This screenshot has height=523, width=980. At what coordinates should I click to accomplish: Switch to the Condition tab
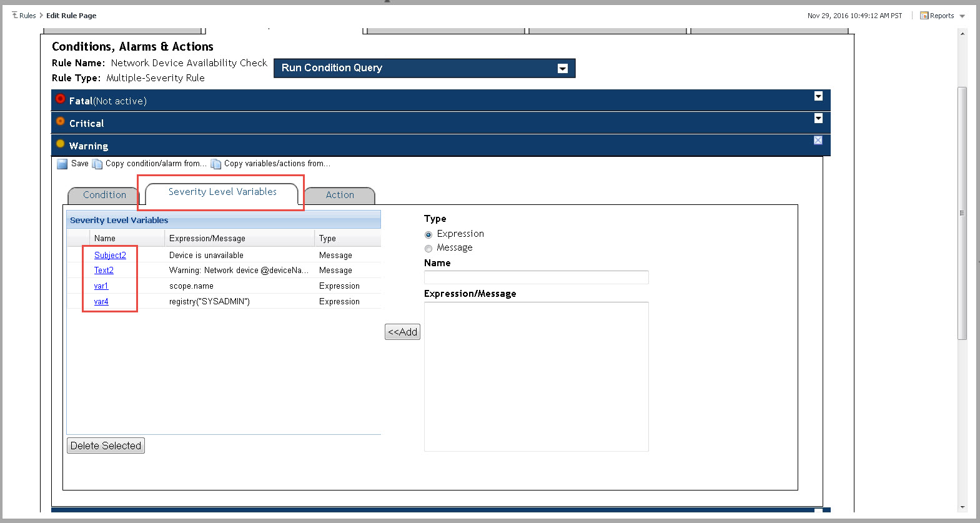[104, 195]
